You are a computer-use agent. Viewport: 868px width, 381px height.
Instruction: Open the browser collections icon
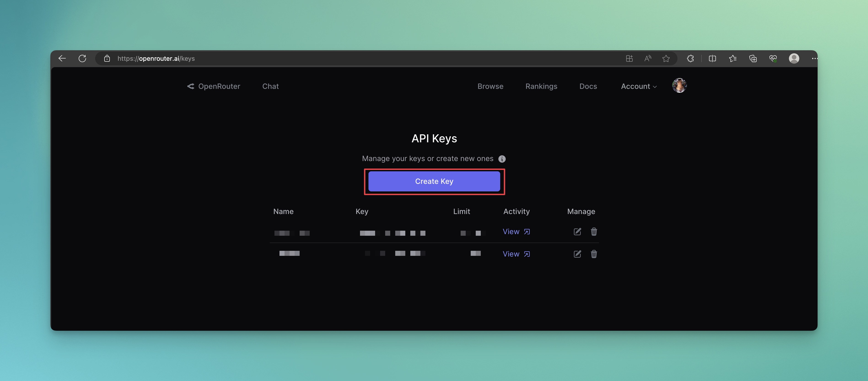click(753, 58)
